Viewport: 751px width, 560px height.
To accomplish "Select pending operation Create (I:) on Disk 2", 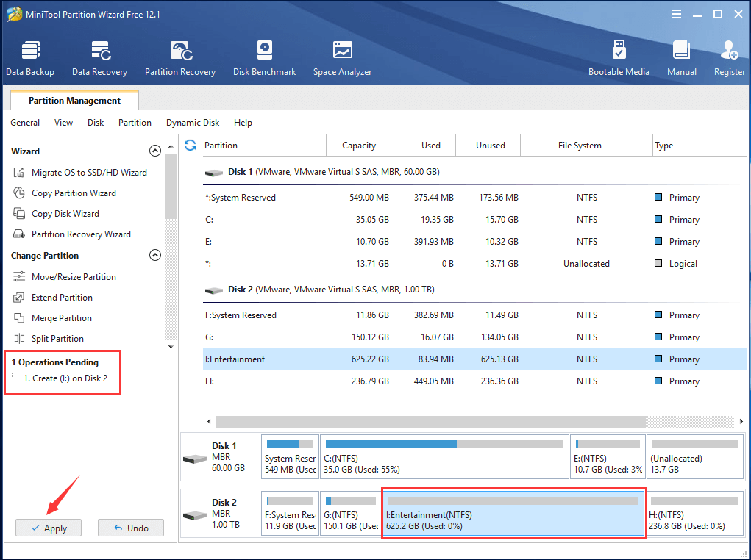I will pos(65,378).
